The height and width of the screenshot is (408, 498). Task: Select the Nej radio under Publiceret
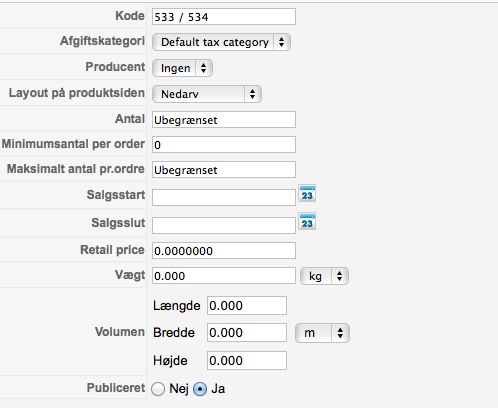[x=158, y=389]
